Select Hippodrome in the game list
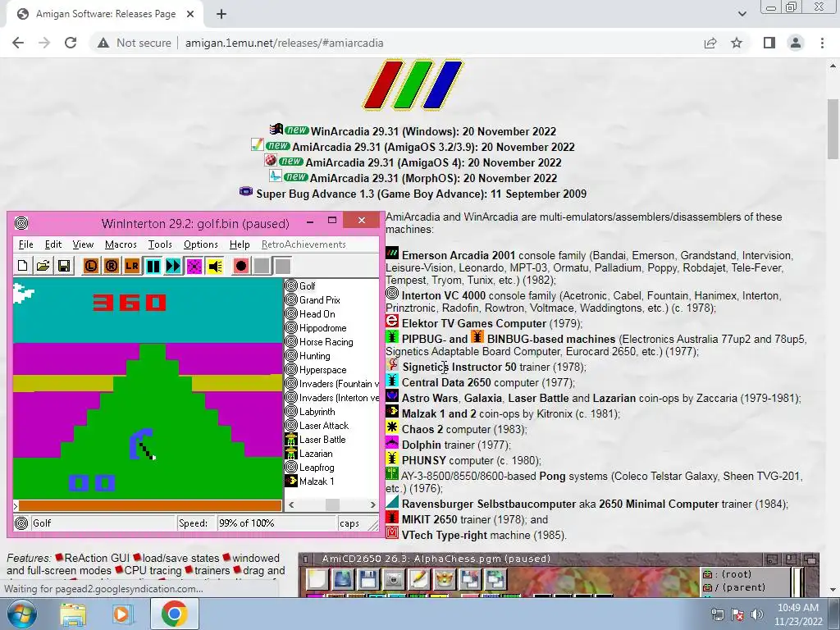840x630 pixels. 322,328
